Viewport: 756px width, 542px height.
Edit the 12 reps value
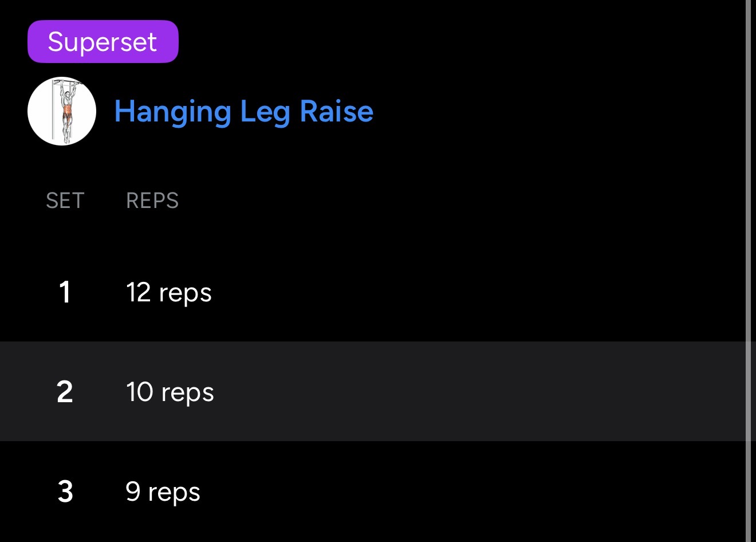(168, 293)
